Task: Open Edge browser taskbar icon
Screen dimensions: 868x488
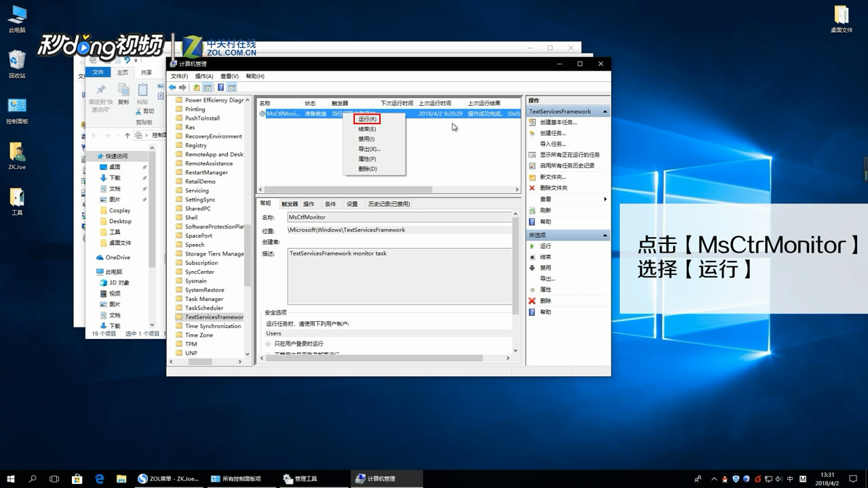Action: (x=99, y=479)
